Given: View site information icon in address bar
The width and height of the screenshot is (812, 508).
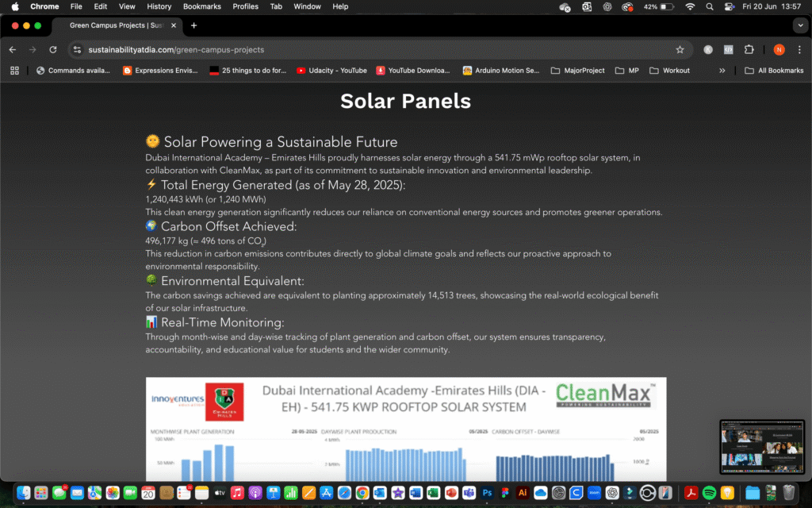Looking at the screenshot, I should (77, 49).
